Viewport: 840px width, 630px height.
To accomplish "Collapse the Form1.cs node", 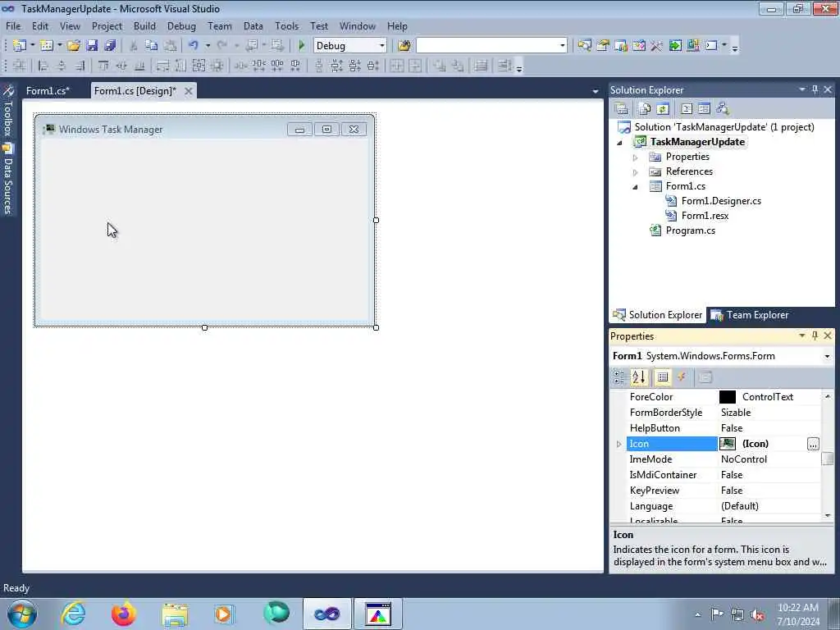I will tap(636, 187).
